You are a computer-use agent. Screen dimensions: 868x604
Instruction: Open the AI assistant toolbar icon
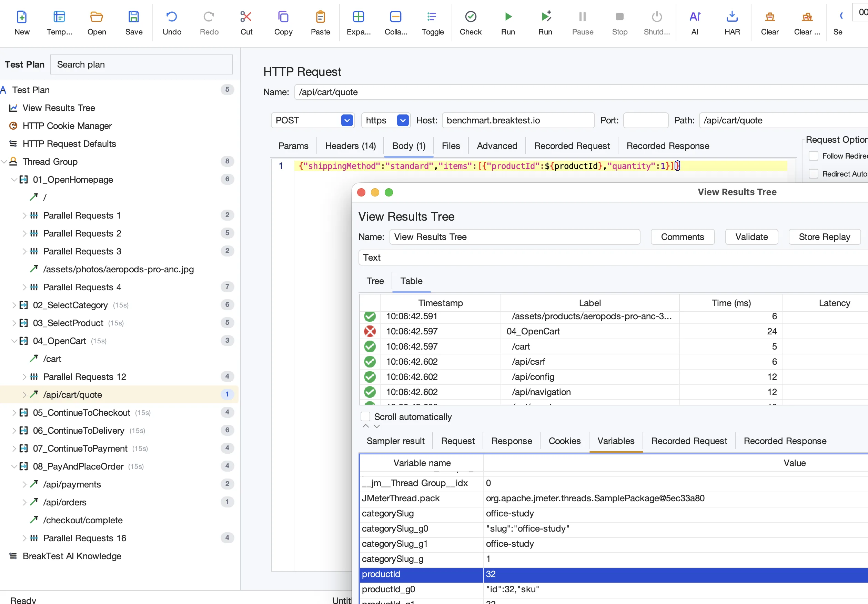pos(695,17)
